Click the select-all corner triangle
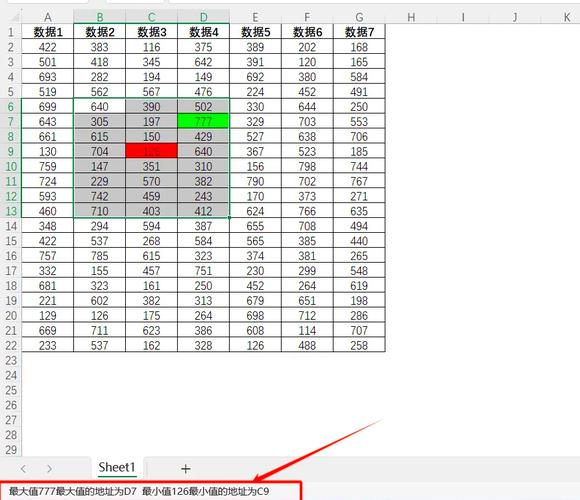 (14, 17)
